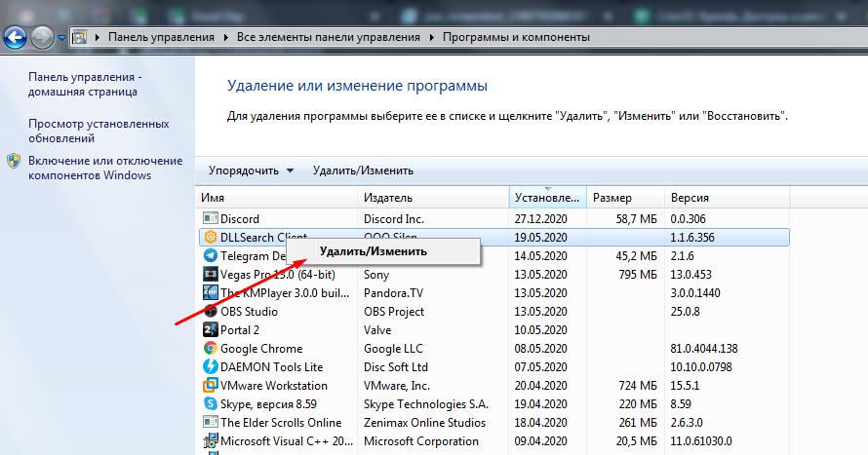Click the shield icon beside Windows components
This screenshot has height=455, width=868.
tap(14, 161)
